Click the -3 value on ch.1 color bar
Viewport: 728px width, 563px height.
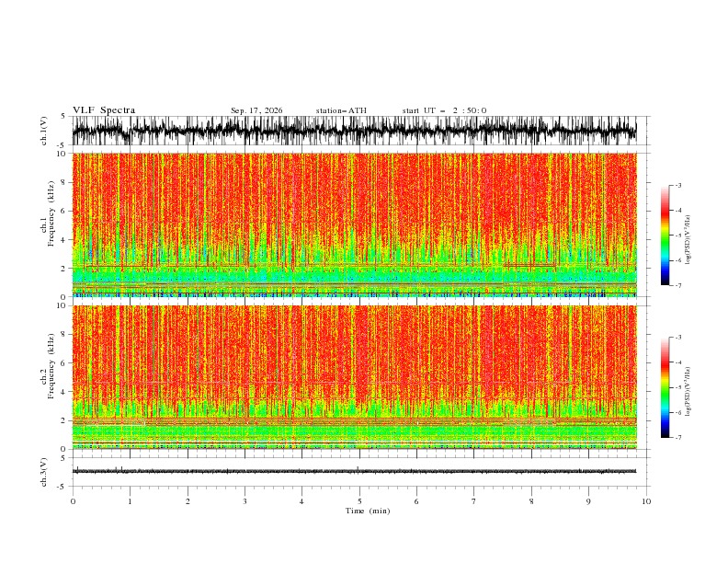(x=678, y=185)
